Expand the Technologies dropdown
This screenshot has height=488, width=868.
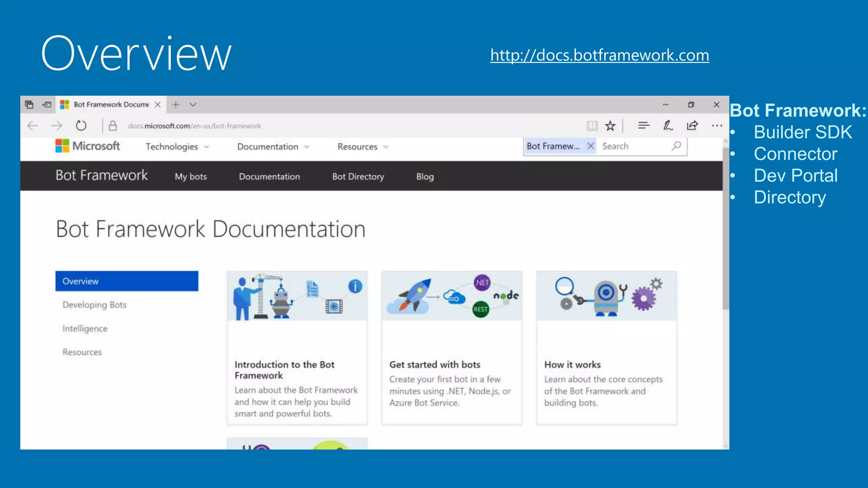coord(177,147)
